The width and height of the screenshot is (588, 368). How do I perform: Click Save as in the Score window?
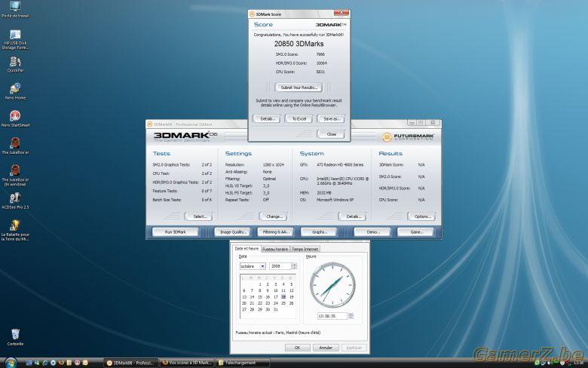pyautogui.click(x=331, y=119)
